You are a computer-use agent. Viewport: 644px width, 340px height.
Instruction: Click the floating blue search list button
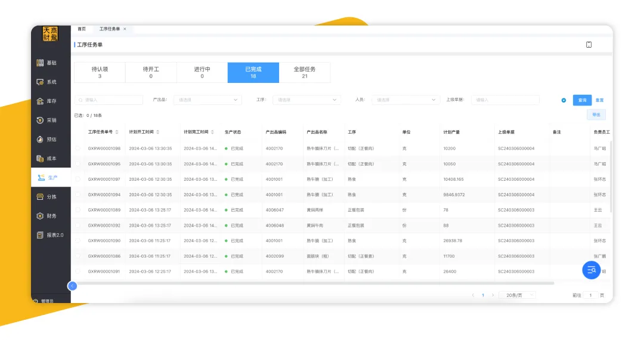tap(592, 270)
